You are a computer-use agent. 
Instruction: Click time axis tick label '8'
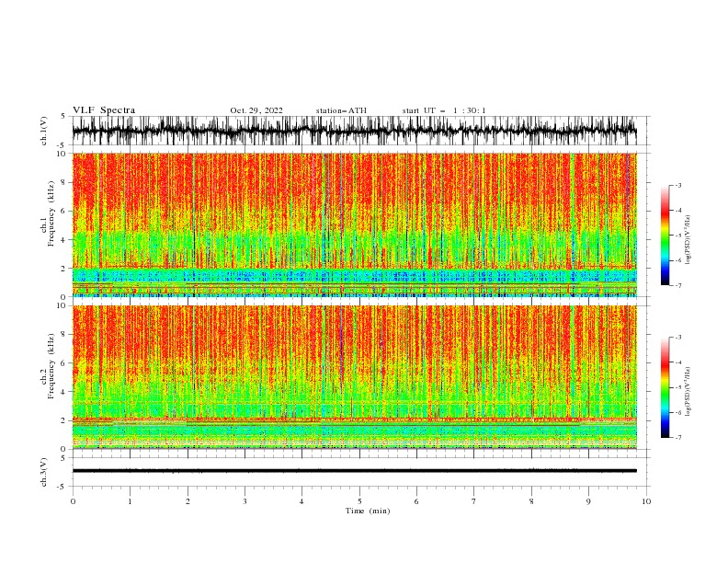[531, 501]
